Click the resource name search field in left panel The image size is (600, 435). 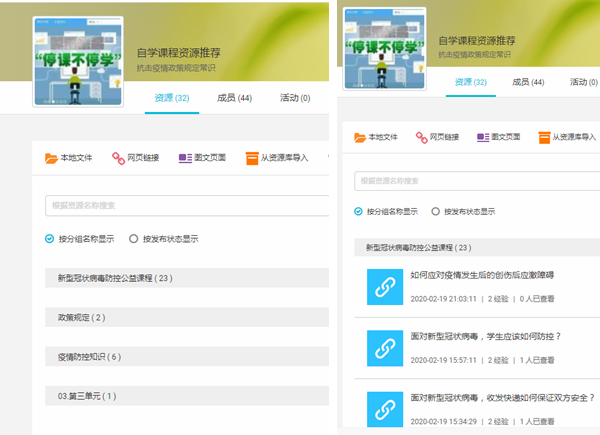187,205
